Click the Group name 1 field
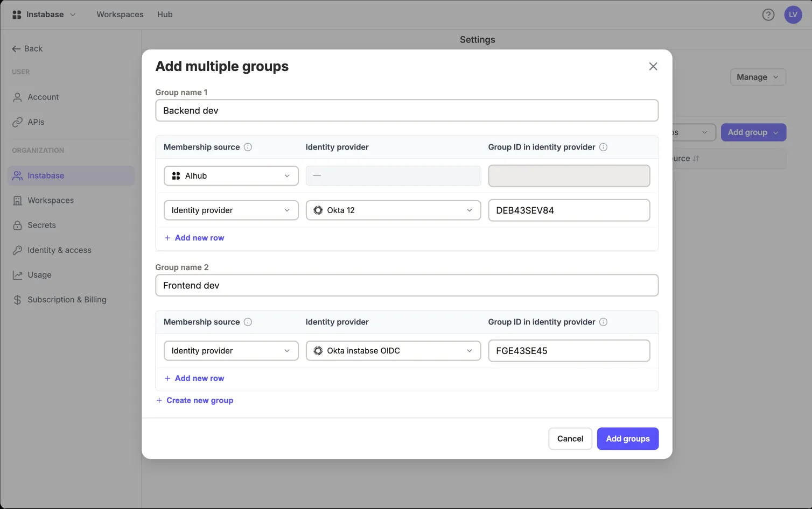This screenshot has height=509, width=812. pos(407,110)
